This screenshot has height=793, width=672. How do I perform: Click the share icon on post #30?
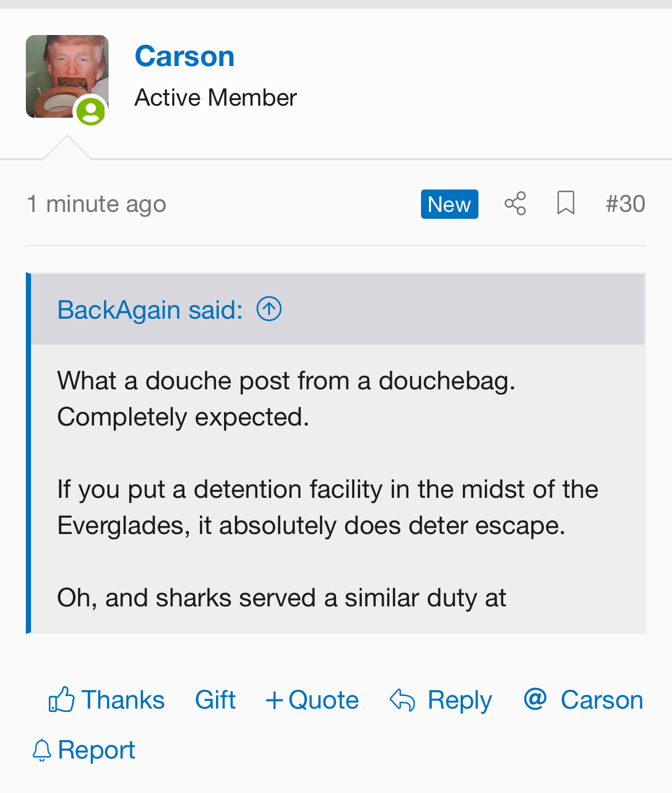515,204
